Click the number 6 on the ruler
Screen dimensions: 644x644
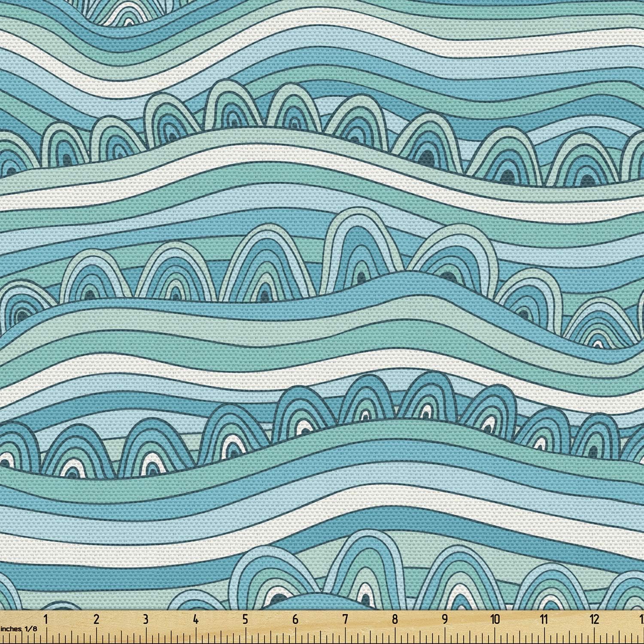coord(295,619)
